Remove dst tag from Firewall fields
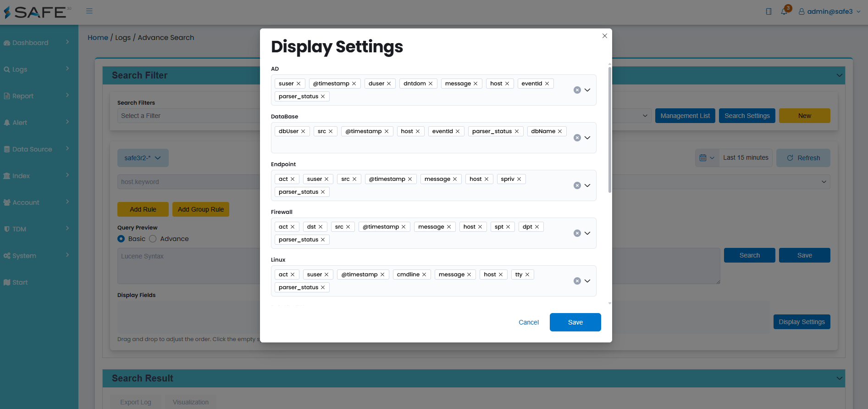This screenshot has width=868, height=409. tap(321, 227)
